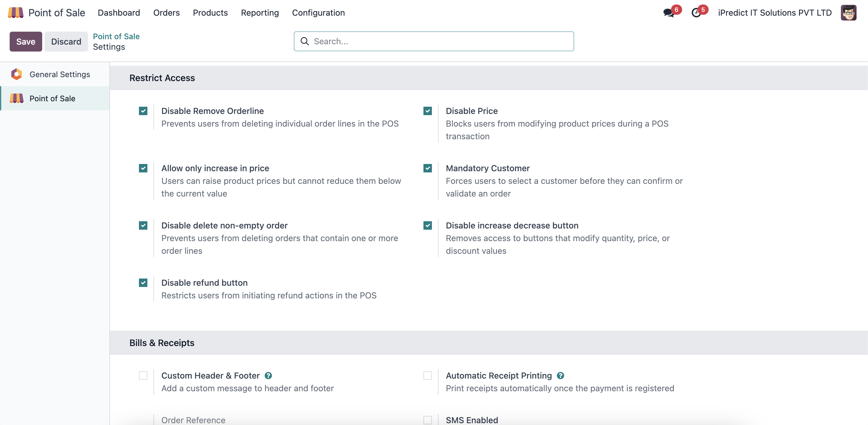Click help icon beside Custom Header & Footer
Viewport: 868px width, 425px height.
[268, 376]
